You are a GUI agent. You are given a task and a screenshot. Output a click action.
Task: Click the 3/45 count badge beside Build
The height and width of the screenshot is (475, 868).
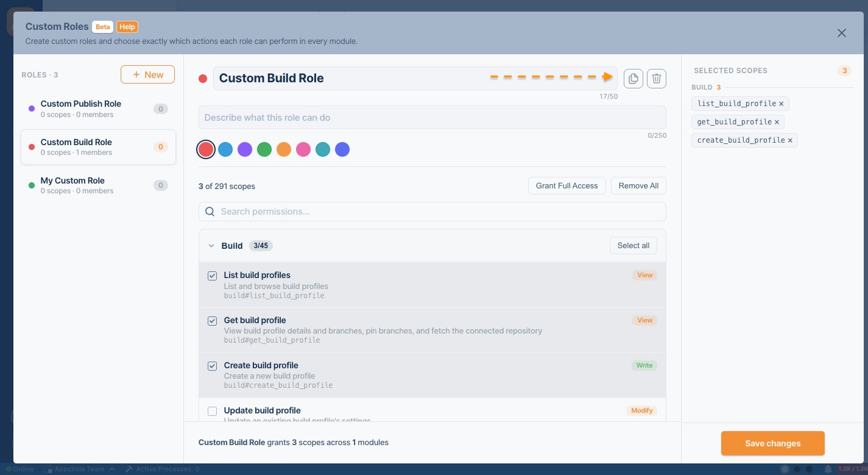pos(261,246)
